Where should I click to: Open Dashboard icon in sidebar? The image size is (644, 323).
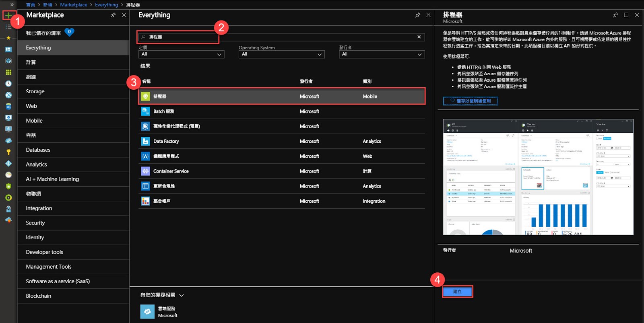pyautogui.click(x=8, y=49)
